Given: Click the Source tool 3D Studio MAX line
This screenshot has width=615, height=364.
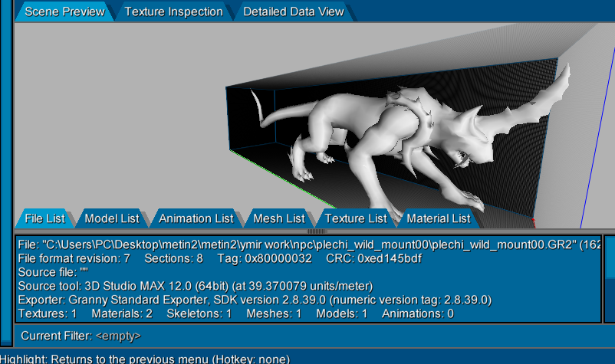Looking at the screenshot, I should coord(196,286).
